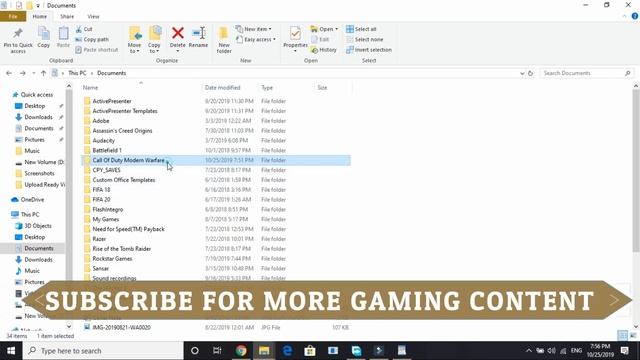
Task: Expand address bar history dropdown
Action: pos(522,73)
